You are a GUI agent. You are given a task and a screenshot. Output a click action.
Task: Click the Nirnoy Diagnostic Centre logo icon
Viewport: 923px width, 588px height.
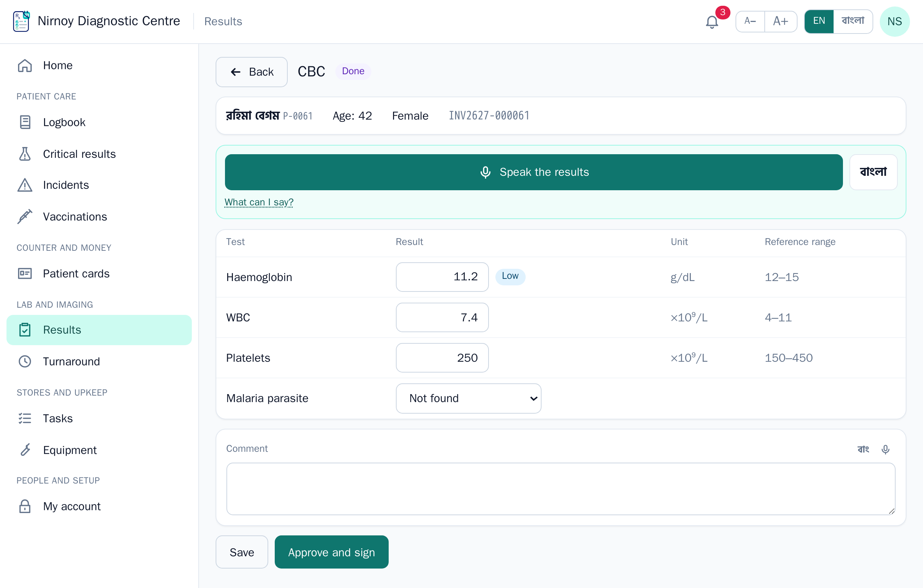coord(22,21)
